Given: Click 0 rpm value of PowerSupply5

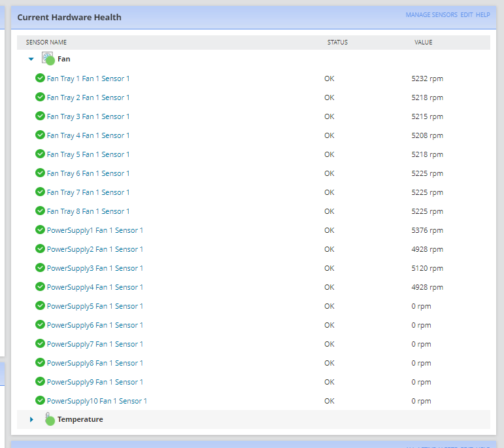Looking at the screenshot, I should click(x=421, y=306).
